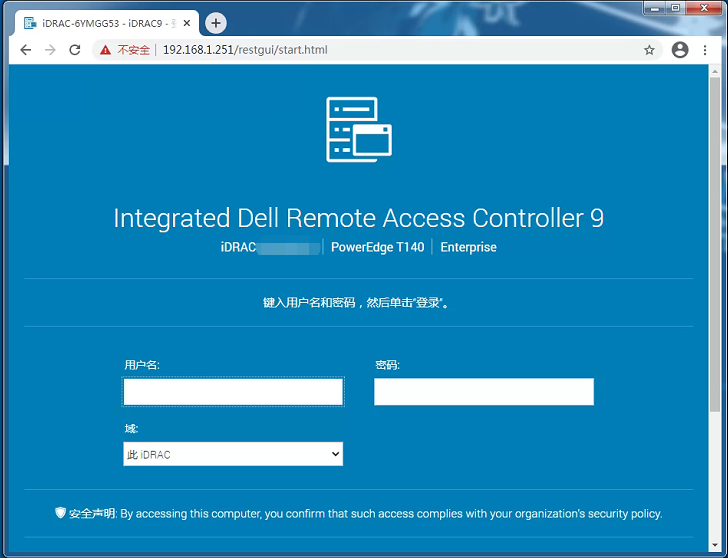Click the iDRAC server logo icon

(359, 130)
